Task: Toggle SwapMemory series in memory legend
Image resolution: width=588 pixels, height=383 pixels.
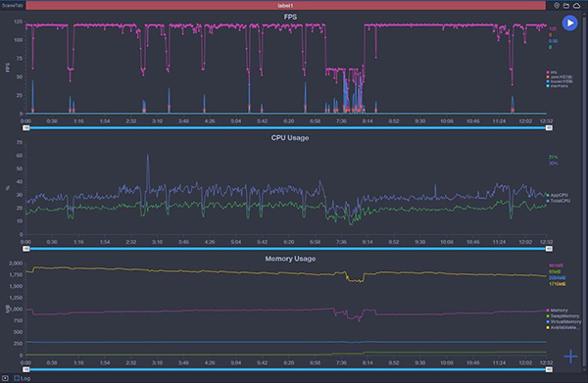Action: (x=563, y=316)
